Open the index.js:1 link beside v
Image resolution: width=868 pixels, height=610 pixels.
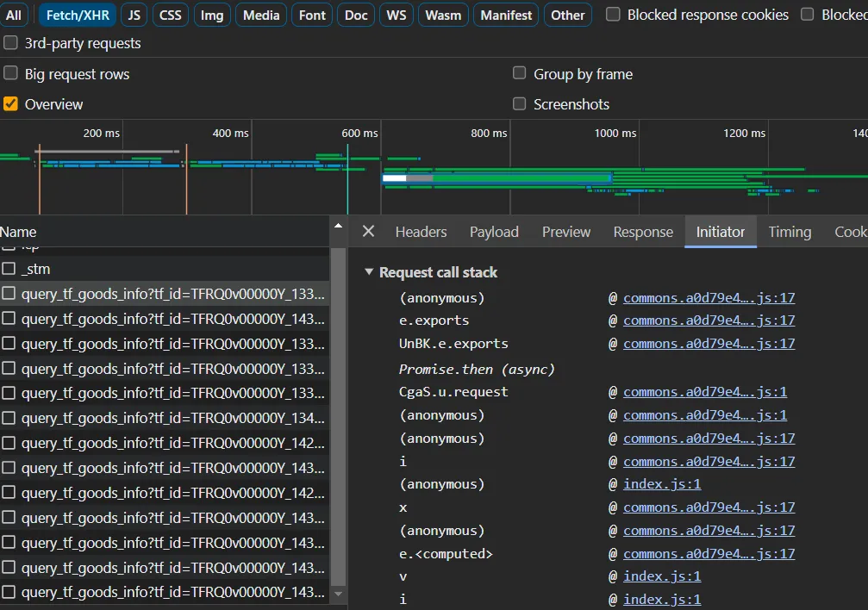point(662,576)
